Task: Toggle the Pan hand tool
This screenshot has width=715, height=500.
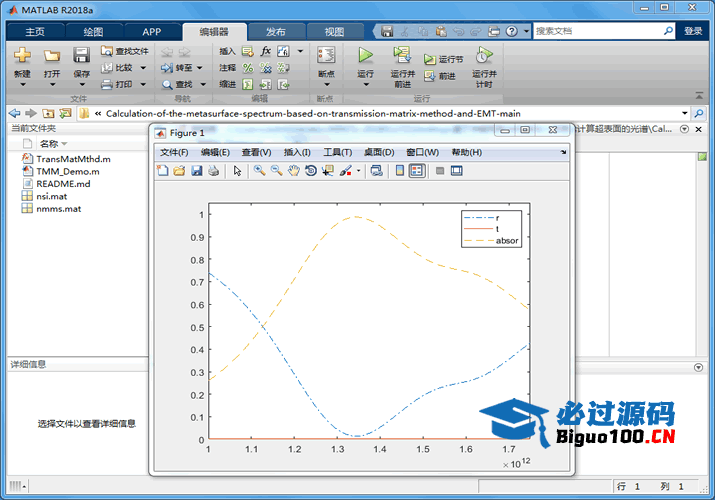Action: point(293,171)
